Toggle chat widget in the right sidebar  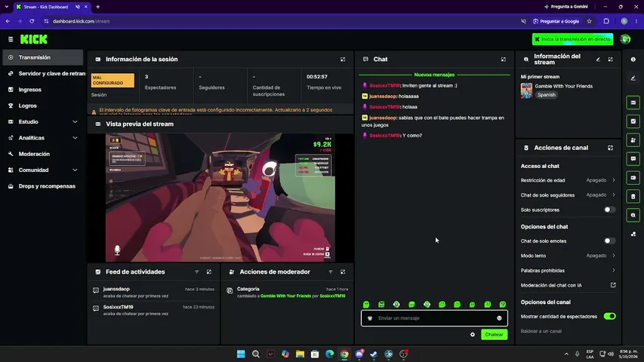(x=633, y=159)
